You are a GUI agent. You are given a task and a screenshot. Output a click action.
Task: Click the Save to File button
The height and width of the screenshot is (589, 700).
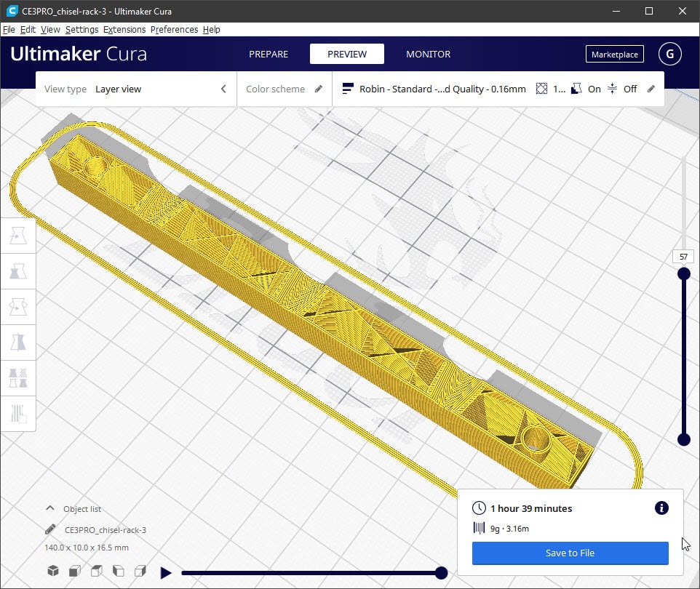coord(570,553)
